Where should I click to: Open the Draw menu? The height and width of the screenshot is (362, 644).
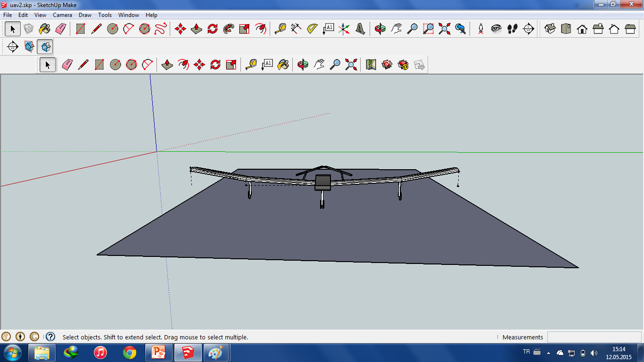click(x=85, y=15)
